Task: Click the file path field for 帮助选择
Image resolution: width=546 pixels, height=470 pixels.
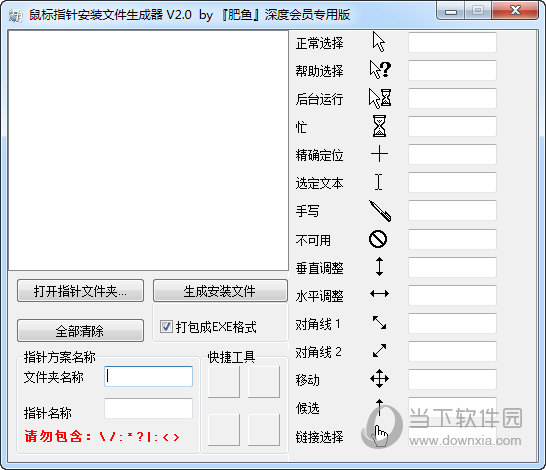Action: pyautogui.click(x=452, y=70)
